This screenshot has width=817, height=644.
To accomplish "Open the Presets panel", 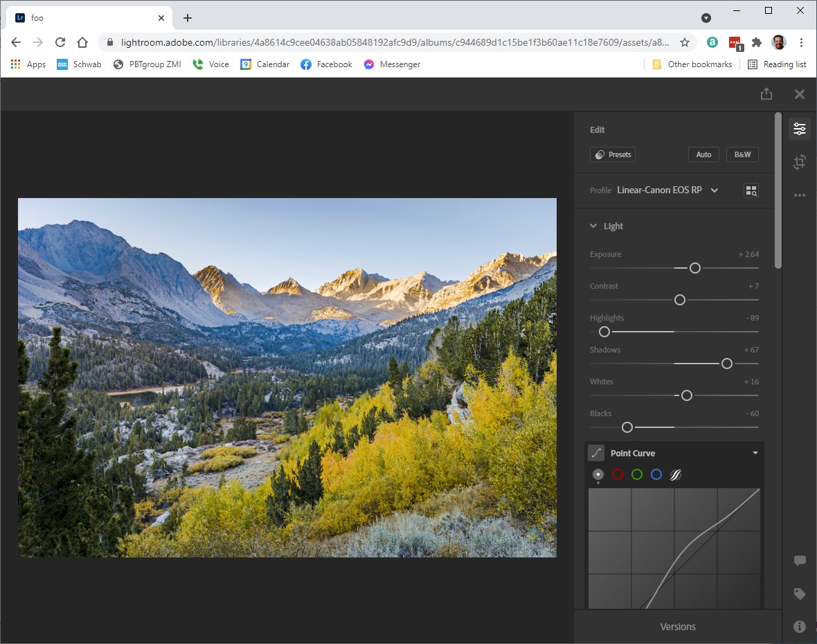I will click(612, 154).
